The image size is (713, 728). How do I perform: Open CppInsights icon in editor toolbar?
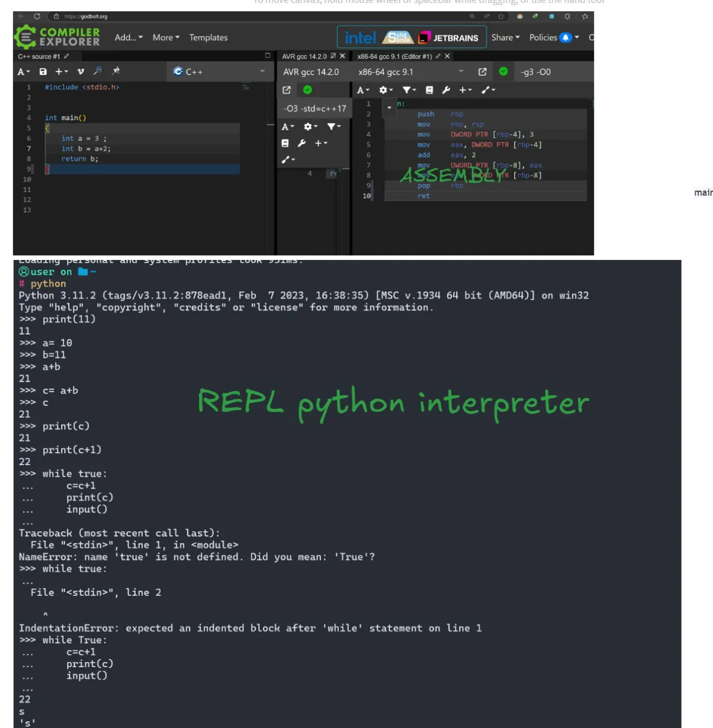coord(98,71)
